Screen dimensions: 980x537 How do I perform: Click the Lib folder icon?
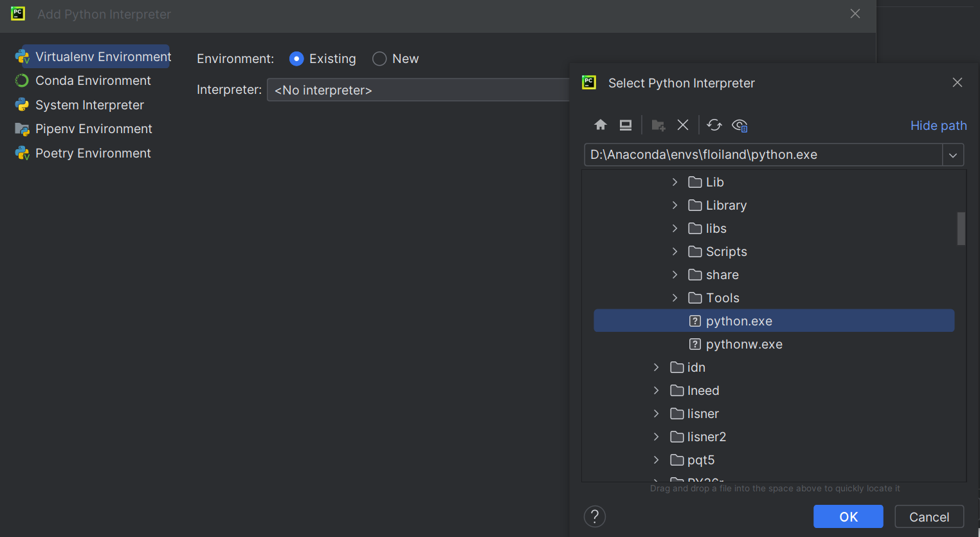click(x=694, y=182)
